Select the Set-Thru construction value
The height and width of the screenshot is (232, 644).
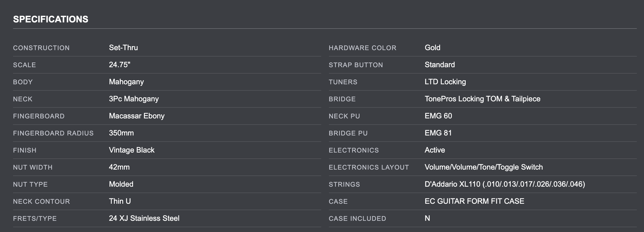123,47
